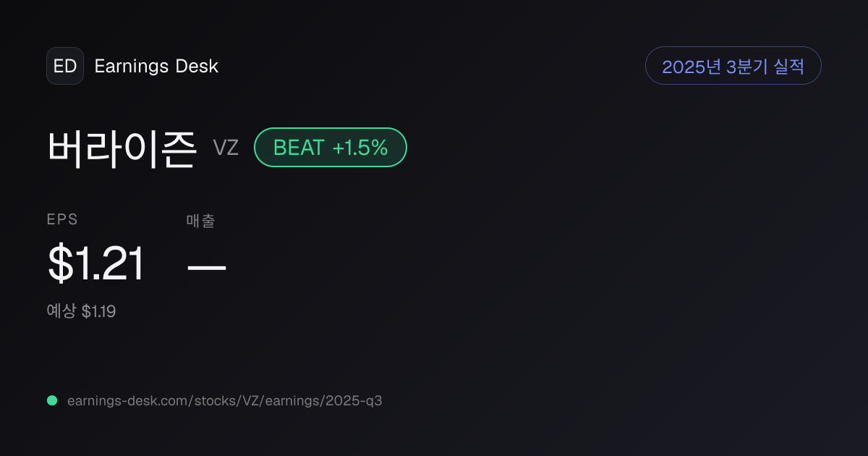Select the gray VZ ticker beside 버라이즌
Screen dimensions: 868x456
[x=226, y=148]
